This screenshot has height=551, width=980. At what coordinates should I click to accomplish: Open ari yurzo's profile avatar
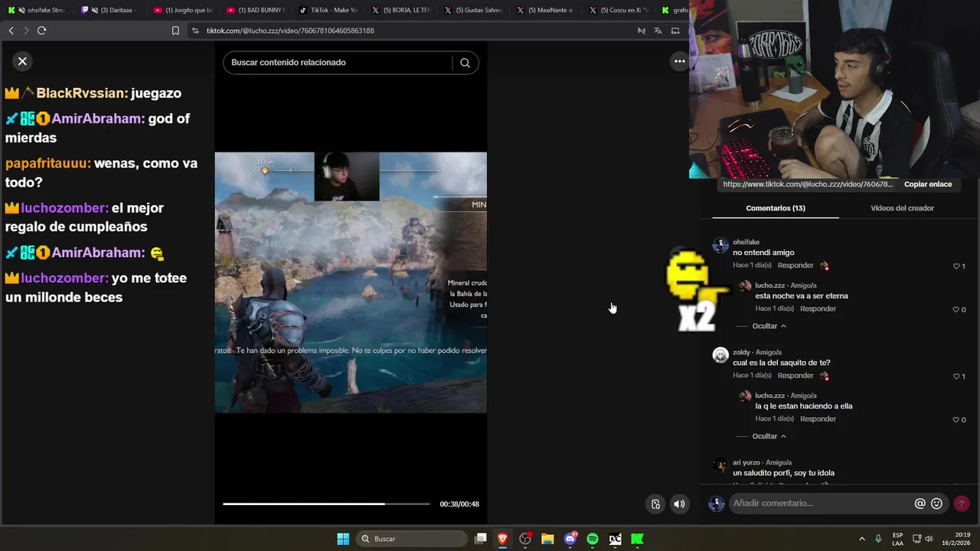coord(720,465)
